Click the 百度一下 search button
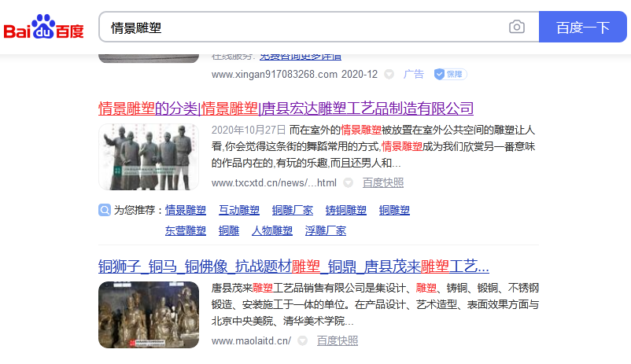The image size is (631, 364). tap(583, 27)
